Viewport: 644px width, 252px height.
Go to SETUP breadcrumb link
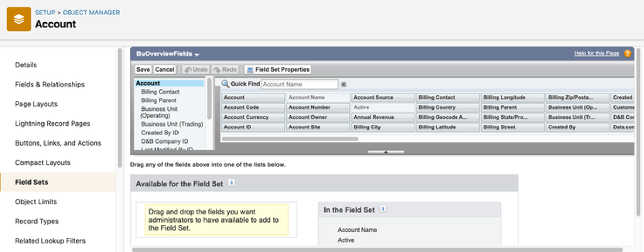[x=45, y=12]
